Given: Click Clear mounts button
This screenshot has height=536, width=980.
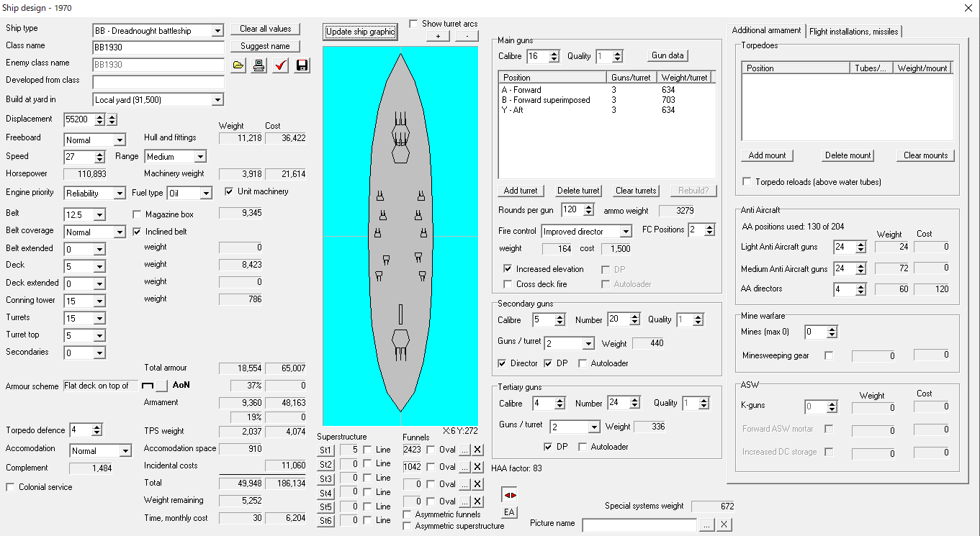Looking at the screenshot, I should tap(926, 155).
